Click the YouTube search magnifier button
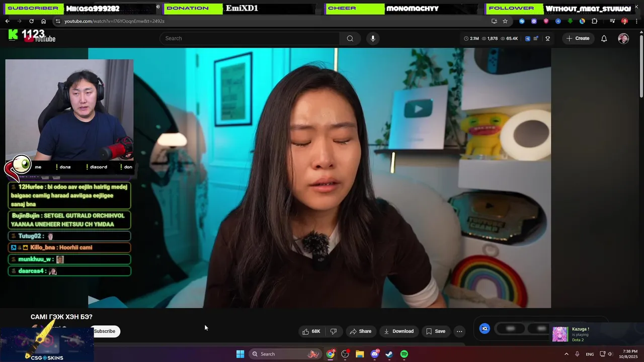 coord(350,38)
